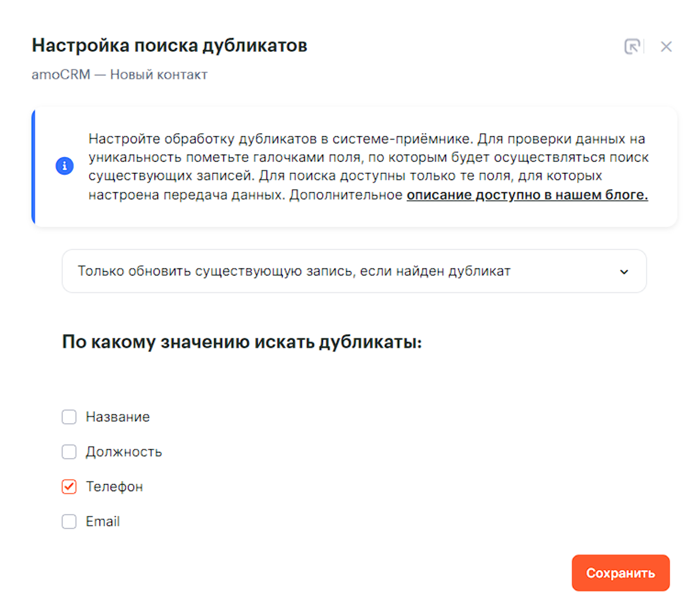Image resolution: width=700 pixels, height=611 pixels.
Task: Click the pop-out arrow icon in header
Action: (x=632, y=47)
